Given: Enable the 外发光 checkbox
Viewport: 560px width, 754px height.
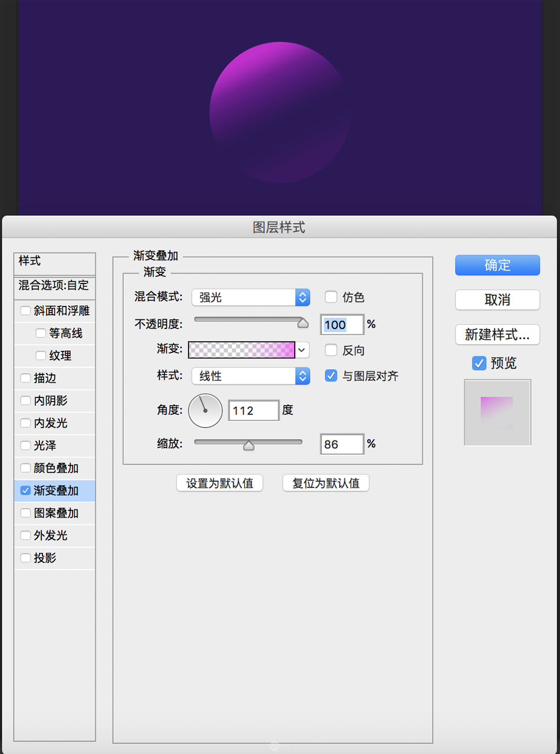Looking at the screenshot, I should tap(25, 535).
